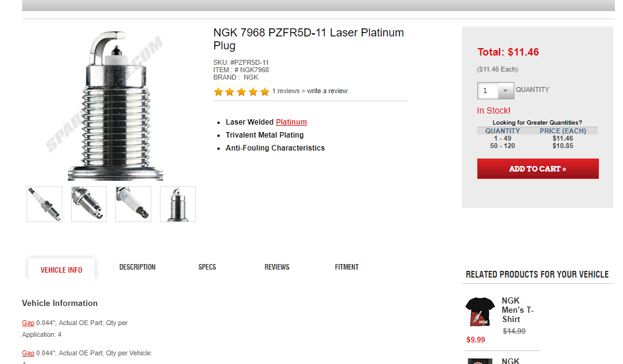Open the '1 reviews' link
Screen dimensions: 623x364
(x=286, y=91)
